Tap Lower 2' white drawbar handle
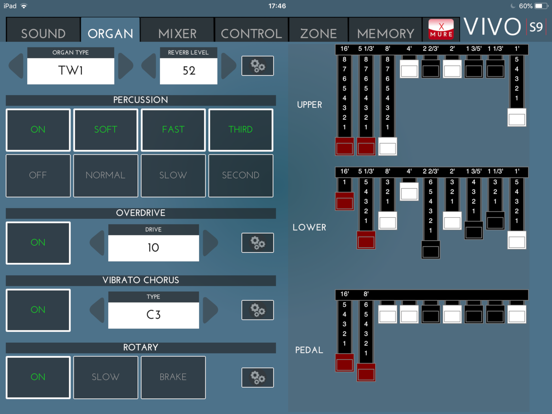 452,220
